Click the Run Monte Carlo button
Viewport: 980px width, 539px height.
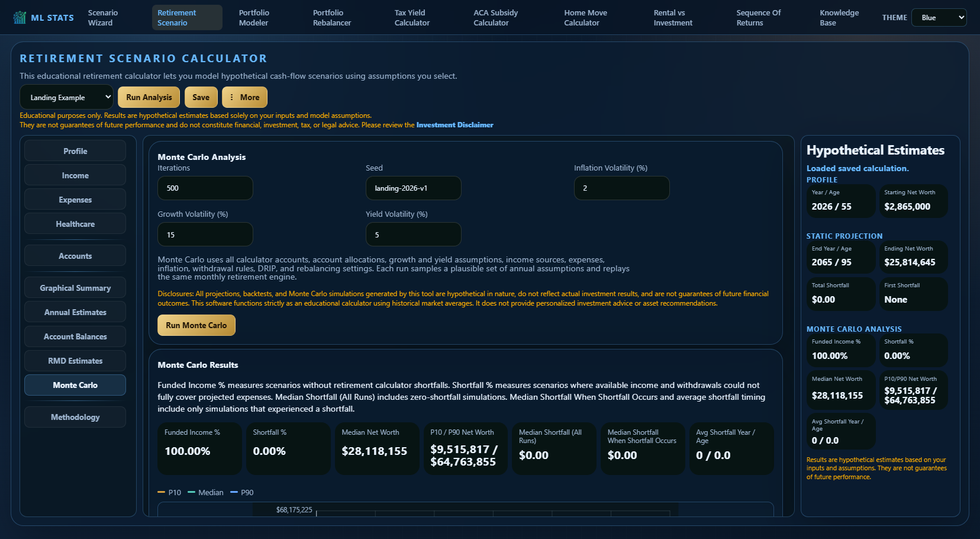tap(196, 325)
